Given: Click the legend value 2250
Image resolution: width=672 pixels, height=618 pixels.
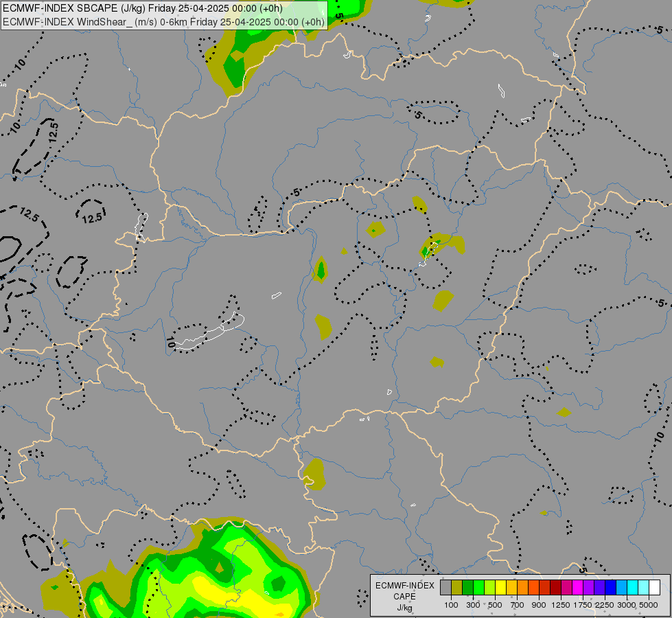Looking at the screenshot, I should click(605, 605).
